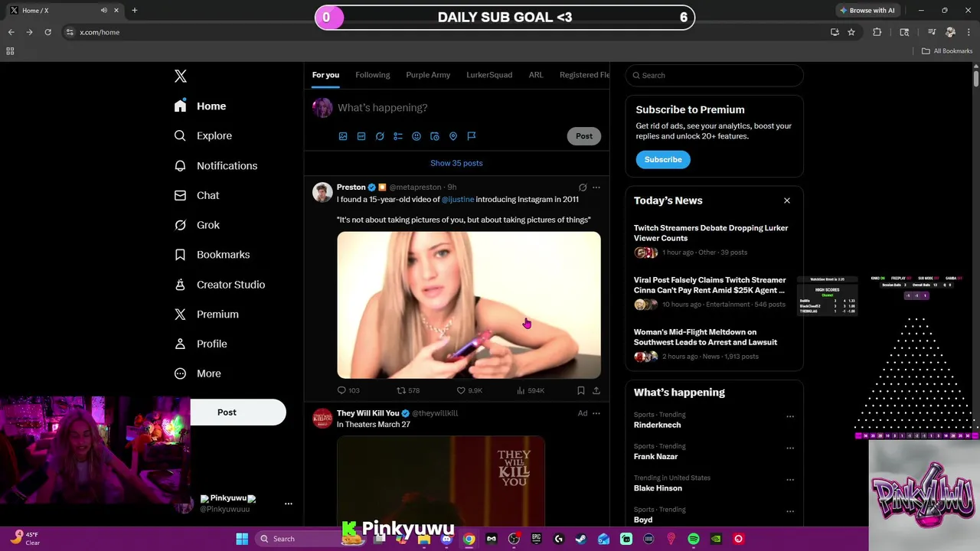The image size is (980, 551).
Task: Open Bookmarks in the sidebar
Action: click(212, 255)
